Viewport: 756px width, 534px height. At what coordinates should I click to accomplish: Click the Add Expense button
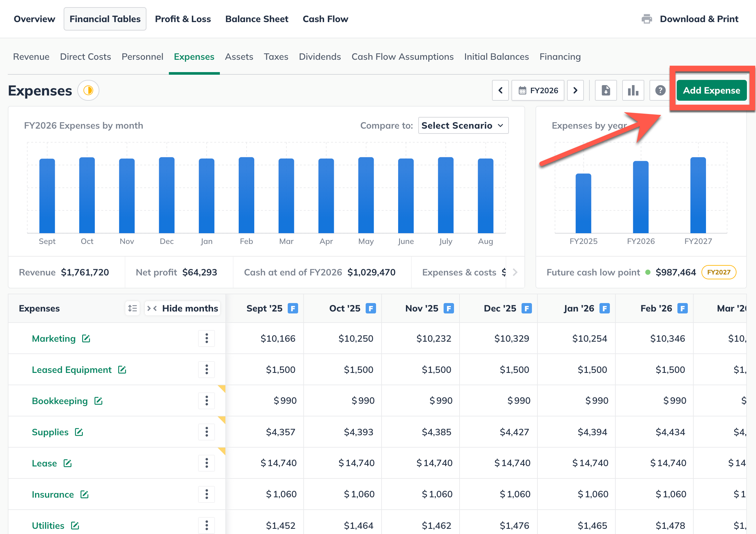click(711, 90)
